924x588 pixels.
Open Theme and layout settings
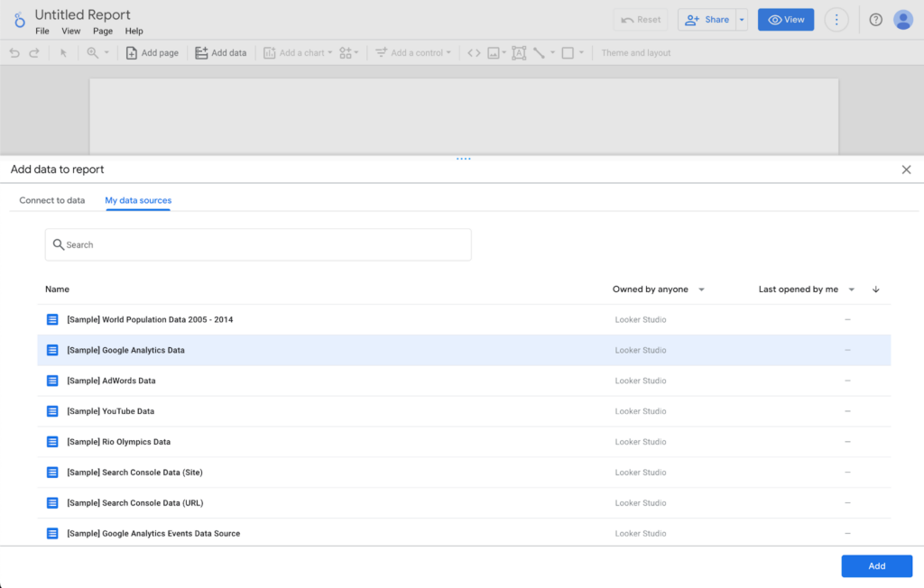click(636, 53)
